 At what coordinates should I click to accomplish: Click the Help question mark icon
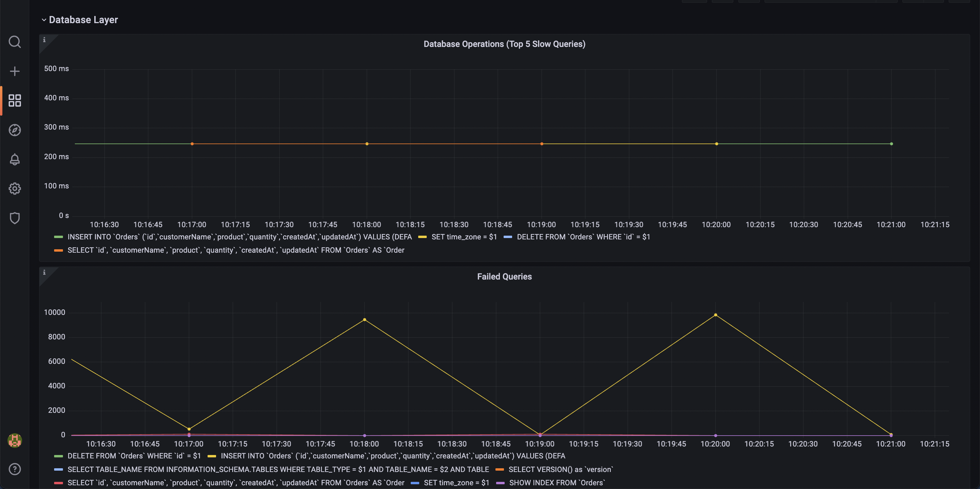14,469
